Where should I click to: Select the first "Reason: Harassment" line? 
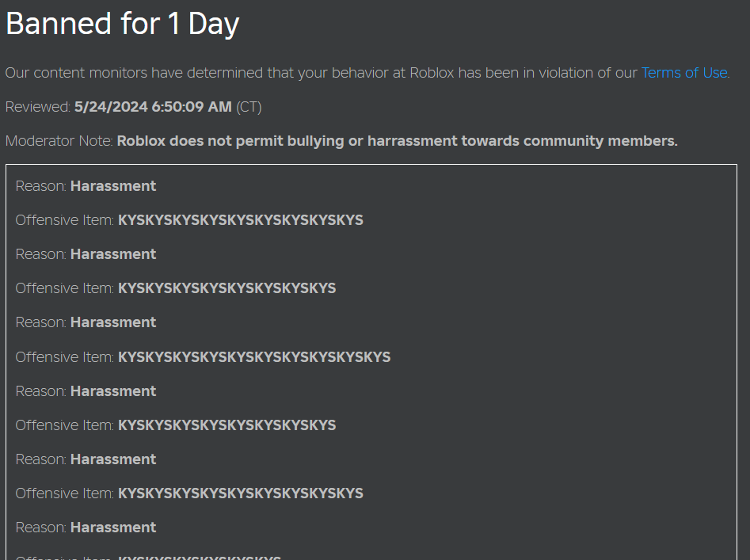(86, 186)
